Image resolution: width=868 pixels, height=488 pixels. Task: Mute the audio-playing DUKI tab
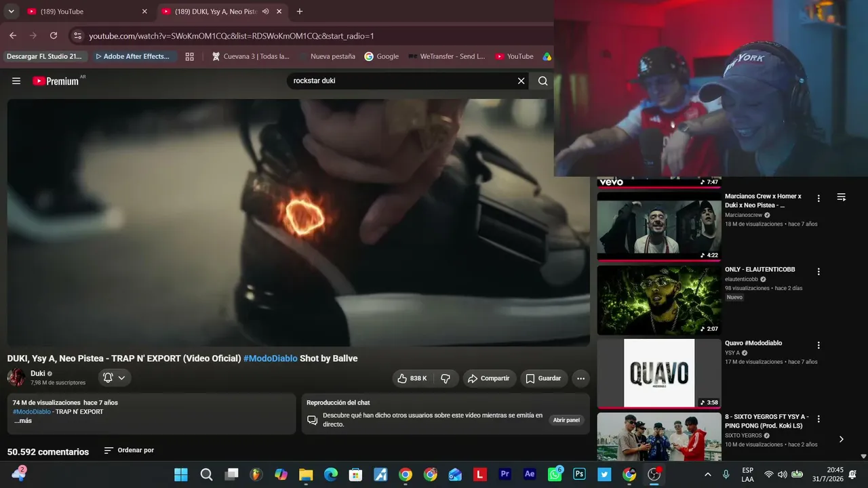pyautogui.click(x=265, y=12)
